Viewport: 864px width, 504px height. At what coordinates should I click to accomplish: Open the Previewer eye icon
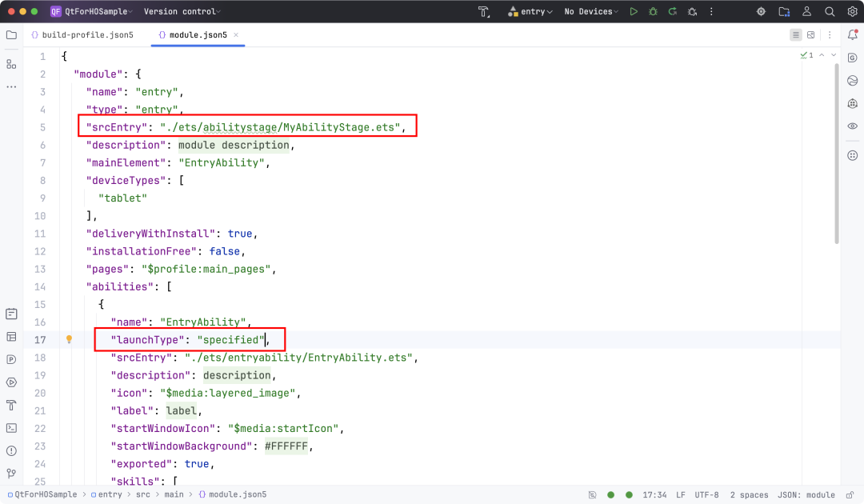pyautogui.click(x=853, y=126)
